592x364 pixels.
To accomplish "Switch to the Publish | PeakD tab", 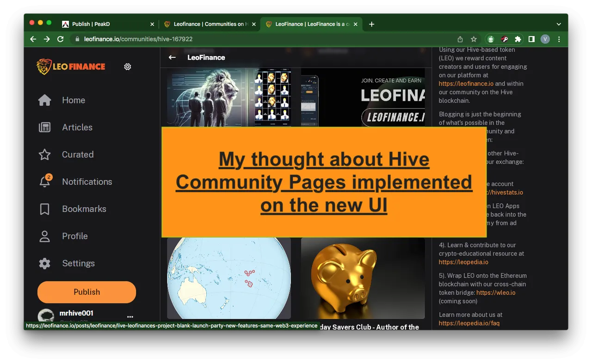I will [106, 24].
